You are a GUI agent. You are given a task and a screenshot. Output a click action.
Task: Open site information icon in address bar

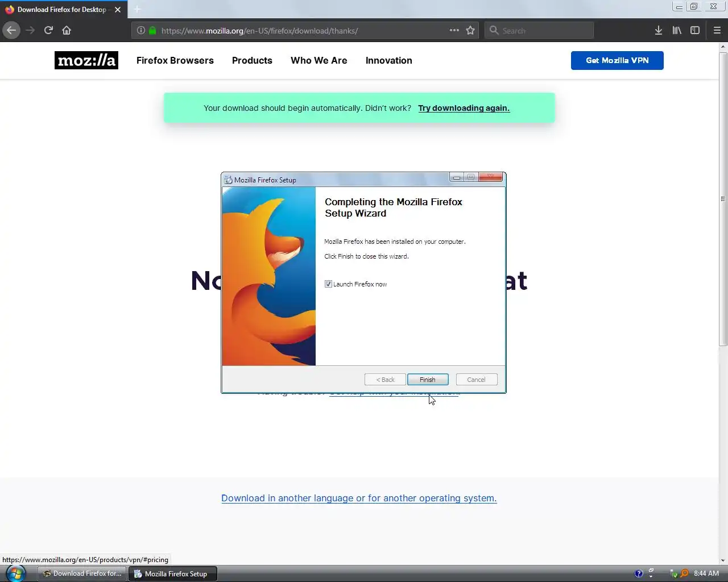[x=141, y=30]
